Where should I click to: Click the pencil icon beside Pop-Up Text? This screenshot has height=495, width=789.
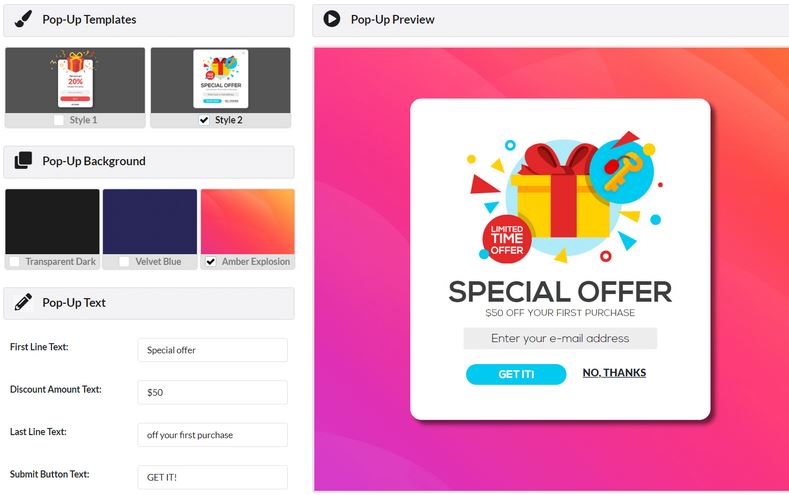23,302
